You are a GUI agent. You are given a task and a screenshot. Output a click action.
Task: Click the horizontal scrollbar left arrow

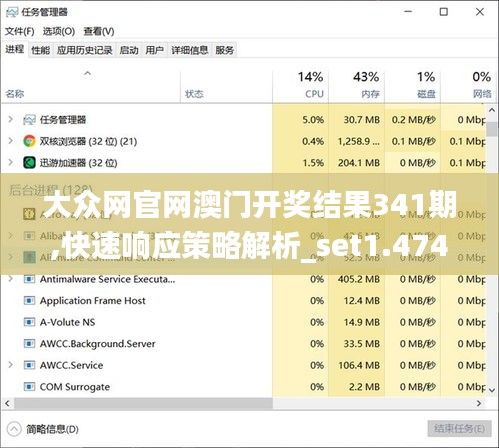tap(7, 403)
